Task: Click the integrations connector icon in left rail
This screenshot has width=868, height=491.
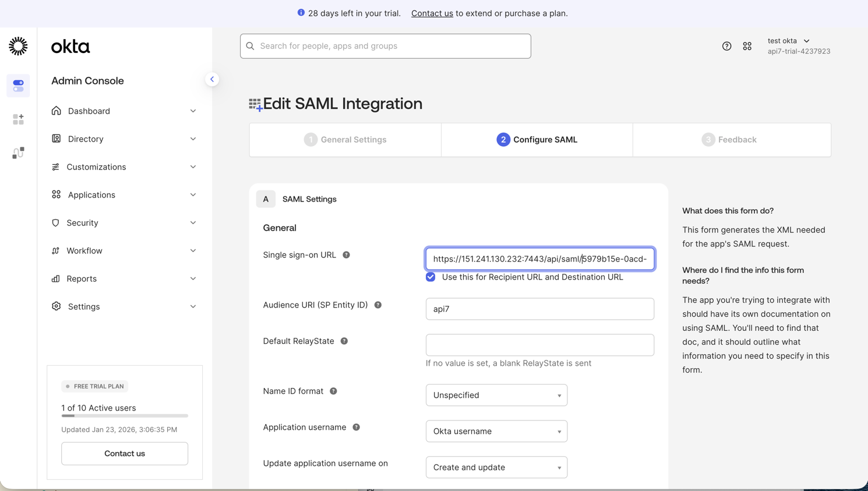Action: click(x=18, y=153)
